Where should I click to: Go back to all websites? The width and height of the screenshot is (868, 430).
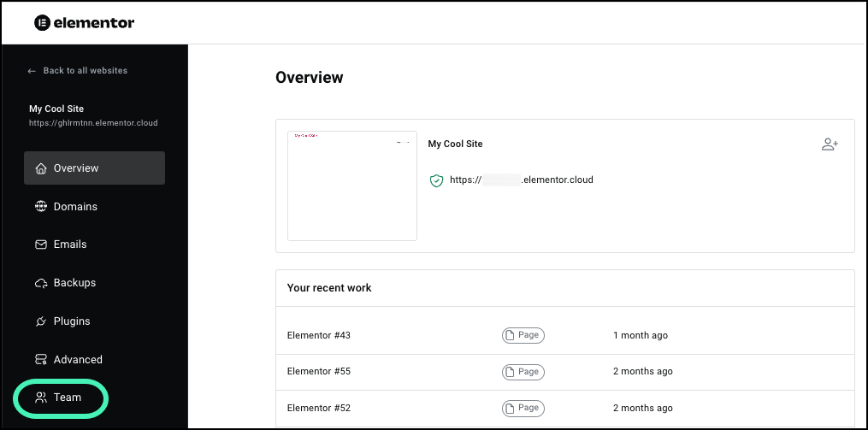[78, 70]
